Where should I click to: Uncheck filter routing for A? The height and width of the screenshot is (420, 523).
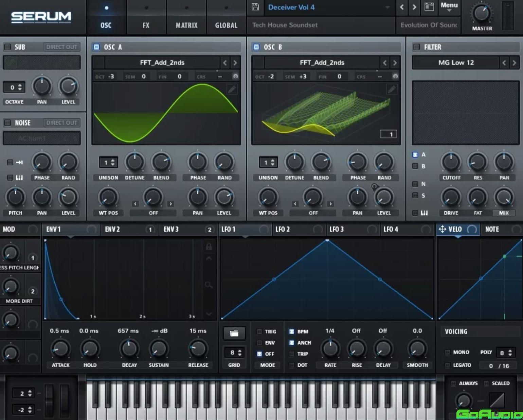point(415,155)
